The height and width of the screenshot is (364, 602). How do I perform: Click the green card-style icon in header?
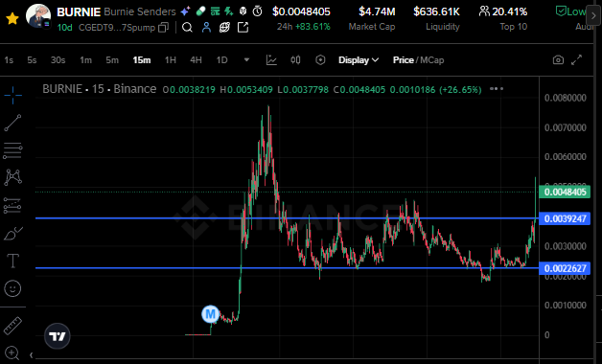[215, 11]
